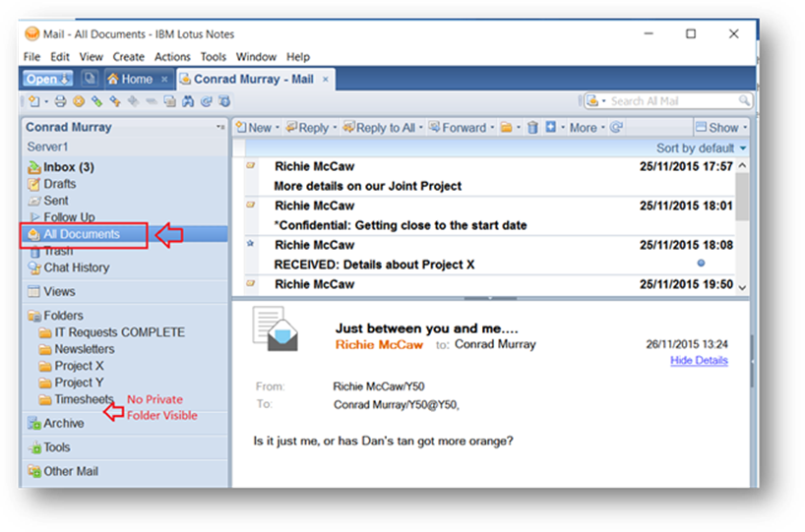This screenshot has height=532, width=805.
Task: Click the Inbox folder icon in the sidebar
Action: 33,167
